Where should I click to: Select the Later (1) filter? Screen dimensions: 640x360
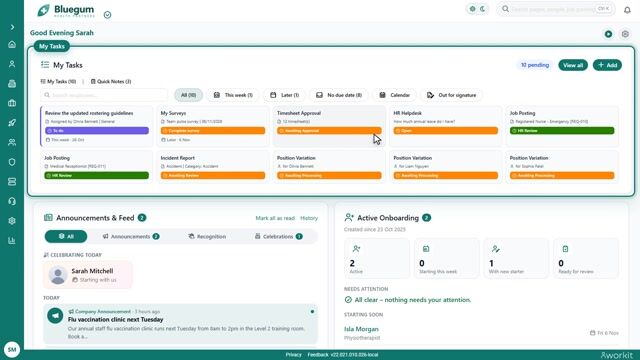(x=284, y=95)
